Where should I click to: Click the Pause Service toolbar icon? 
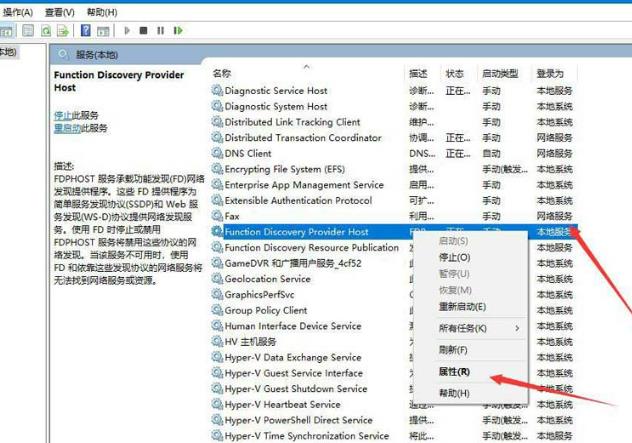coord(160,31)
